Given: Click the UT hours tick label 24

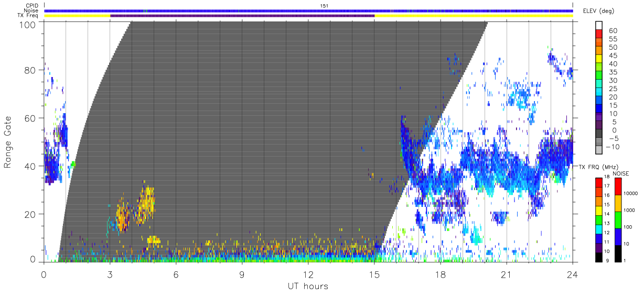Looking at the screenshot, I should tap(573, 274).
